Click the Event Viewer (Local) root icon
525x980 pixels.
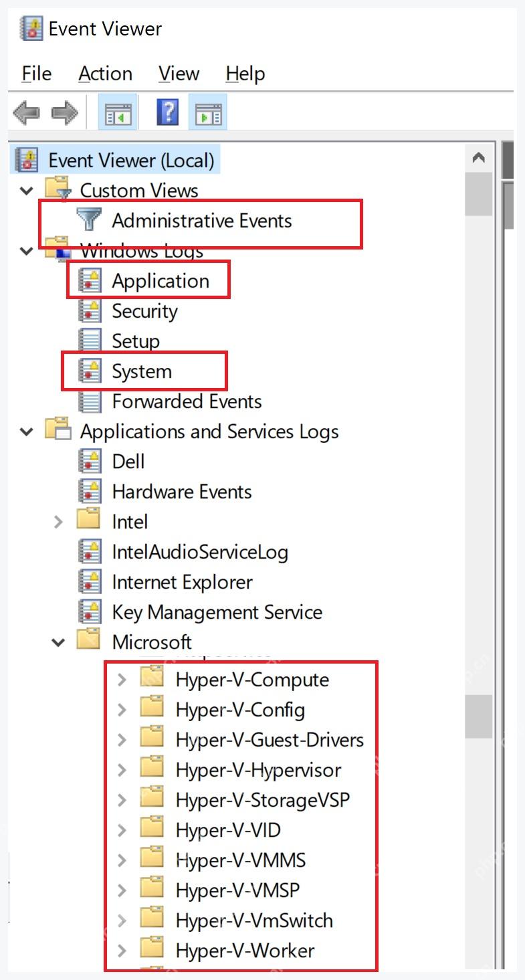coord(27,161)
